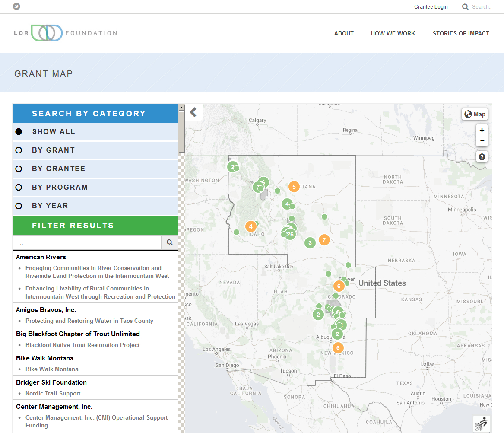Open orange cluster 7 in Wyoming

pyautogui.click(x=324, y=240)
